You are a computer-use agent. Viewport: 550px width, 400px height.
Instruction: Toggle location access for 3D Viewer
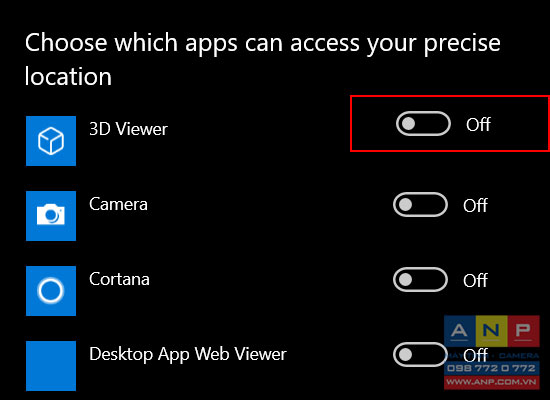423,124
